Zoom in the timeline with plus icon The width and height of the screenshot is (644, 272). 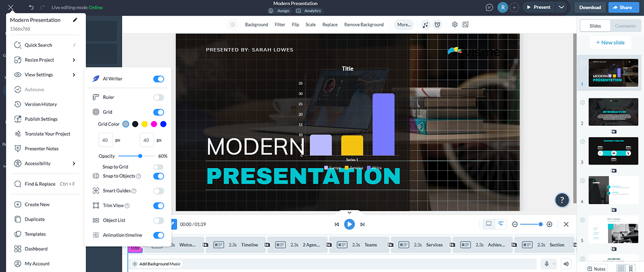coord(549,224)
